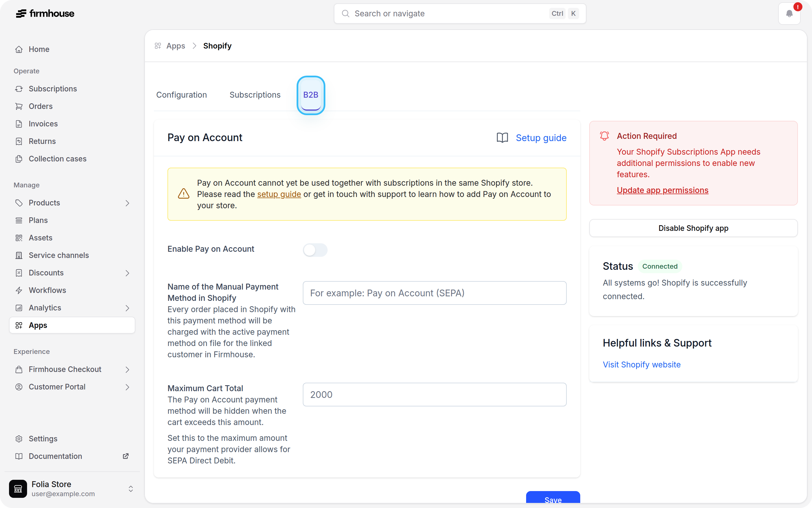Click Disable Shopify app button
Screen dimensions: 812x508
point(693,228)
